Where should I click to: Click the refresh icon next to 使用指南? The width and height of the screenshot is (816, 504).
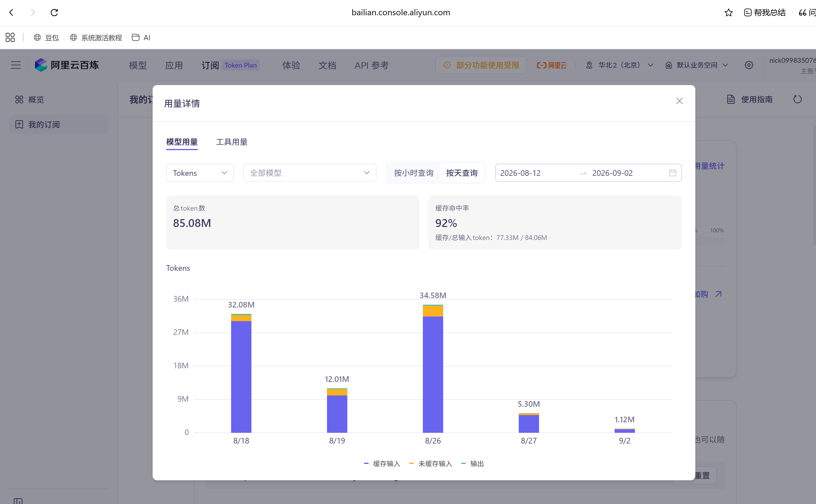click(797, 99)
